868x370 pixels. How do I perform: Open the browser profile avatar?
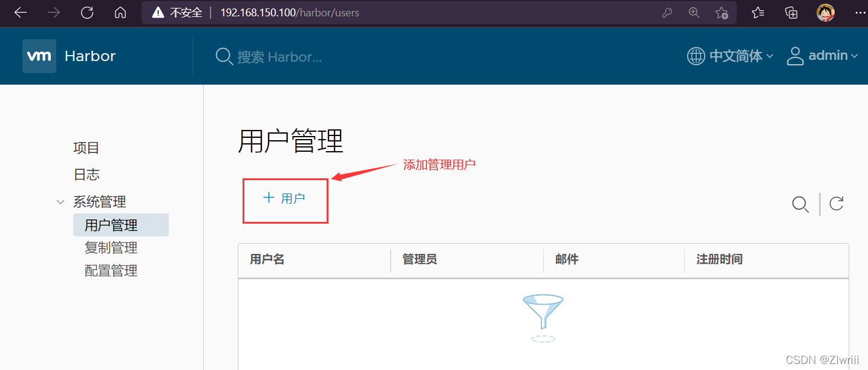tap(826, 13)
